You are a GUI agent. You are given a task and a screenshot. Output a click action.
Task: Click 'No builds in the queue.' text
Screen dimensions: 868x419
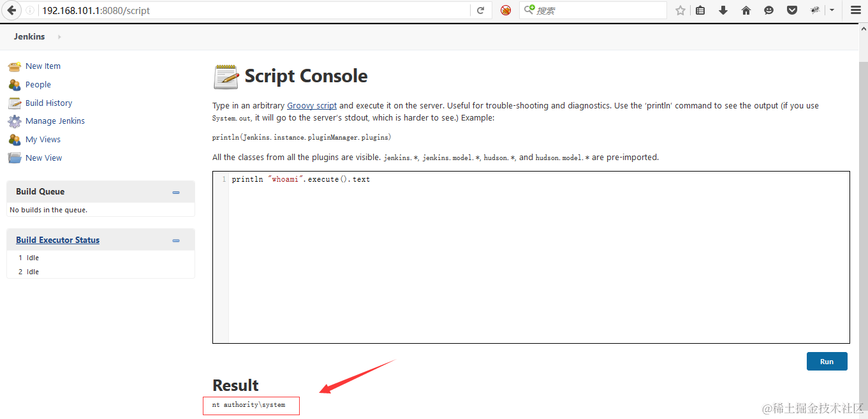tap(48, 210)
